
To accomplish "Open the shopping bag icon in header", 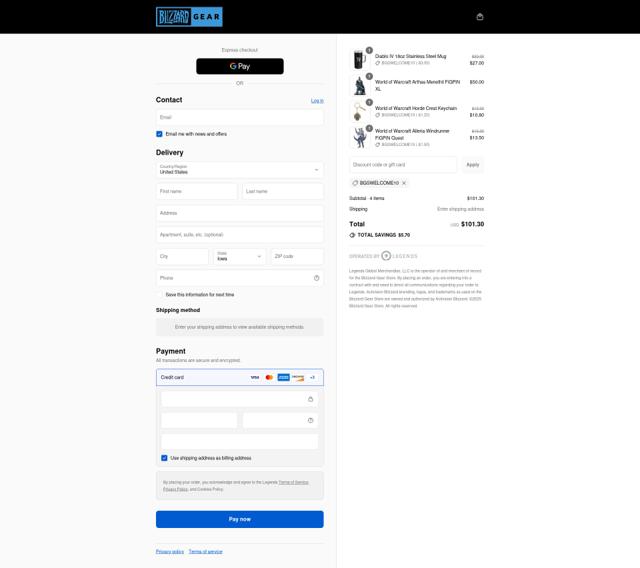I will (480, 17).
